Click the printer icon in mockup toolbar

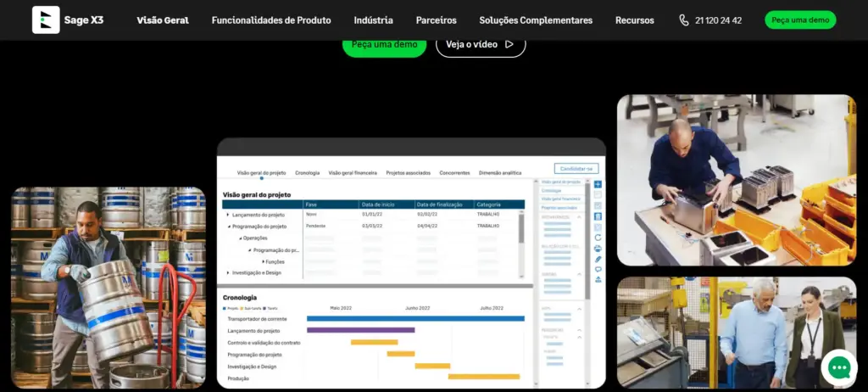(598, 249)
